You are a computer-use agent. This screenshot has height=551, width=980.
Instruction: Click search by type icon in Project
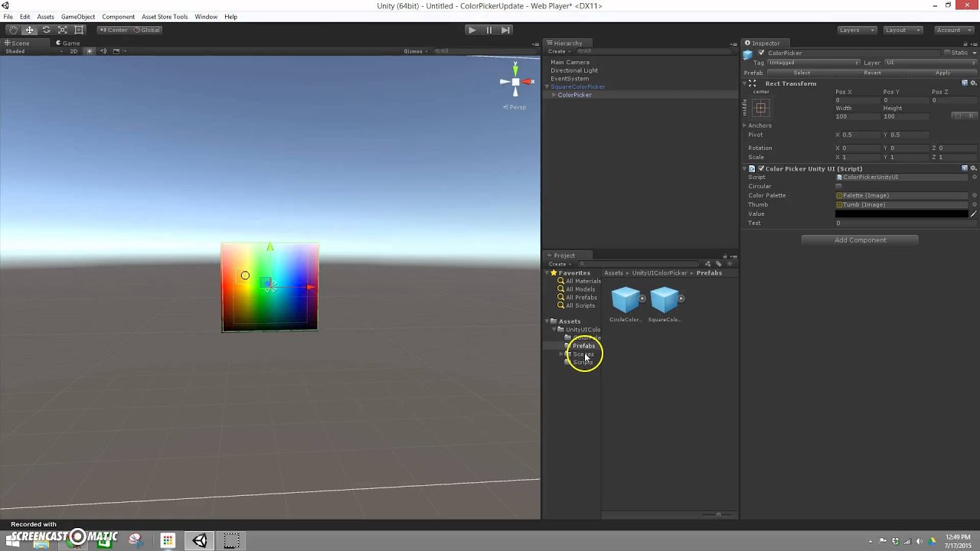(x=708, y=264)
